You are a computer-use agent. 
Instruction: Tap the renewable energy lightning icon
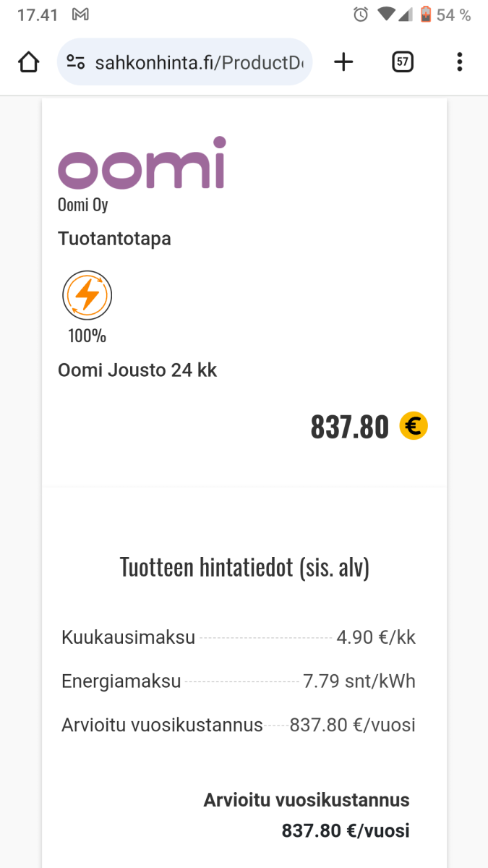(x=87, y=295)
